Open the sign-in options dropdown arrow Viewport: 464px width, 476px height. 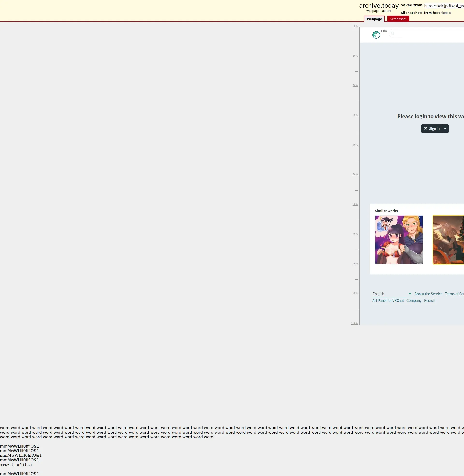[445, 128]
